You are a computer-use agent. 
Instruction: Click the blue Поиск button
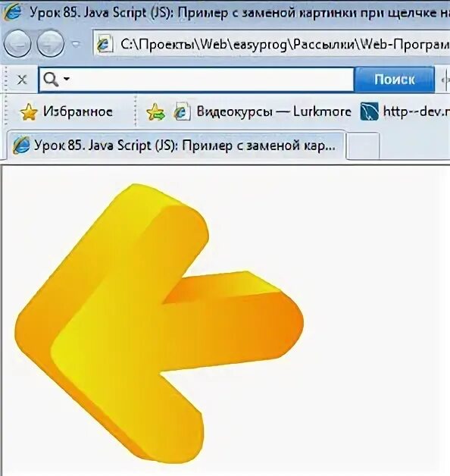point(395,80)
